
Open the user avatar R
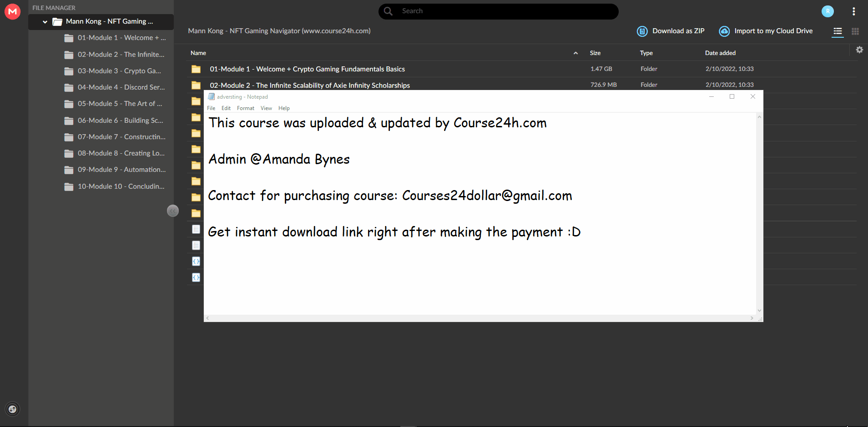[x=828, y=11]
